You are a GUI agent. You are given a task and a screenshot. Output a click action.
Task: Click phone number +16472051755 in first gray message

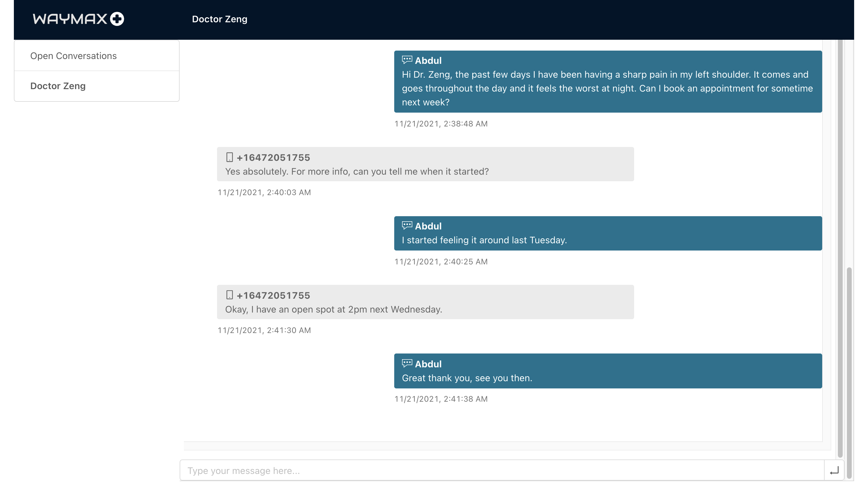tap(273, 157)
